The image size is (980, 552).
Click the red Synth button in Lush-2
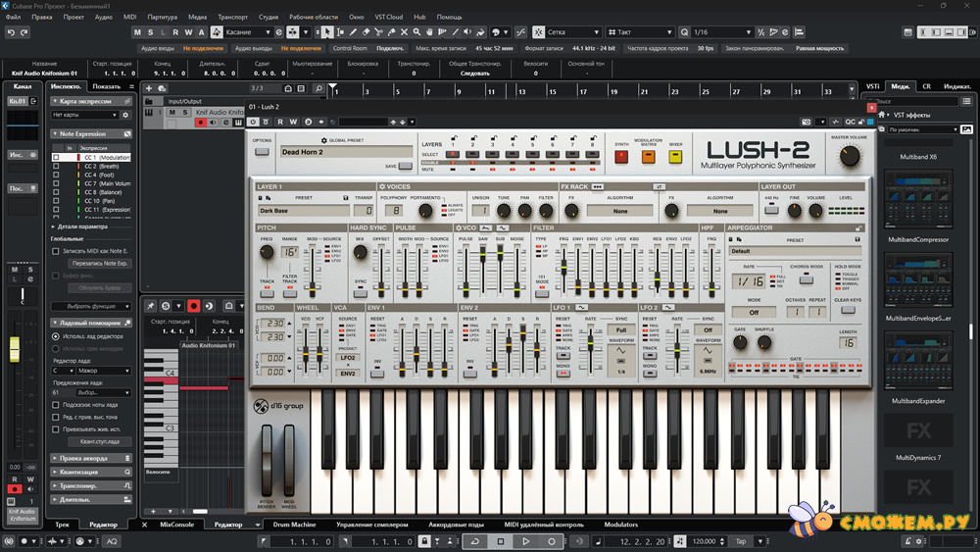click(621, 156)
